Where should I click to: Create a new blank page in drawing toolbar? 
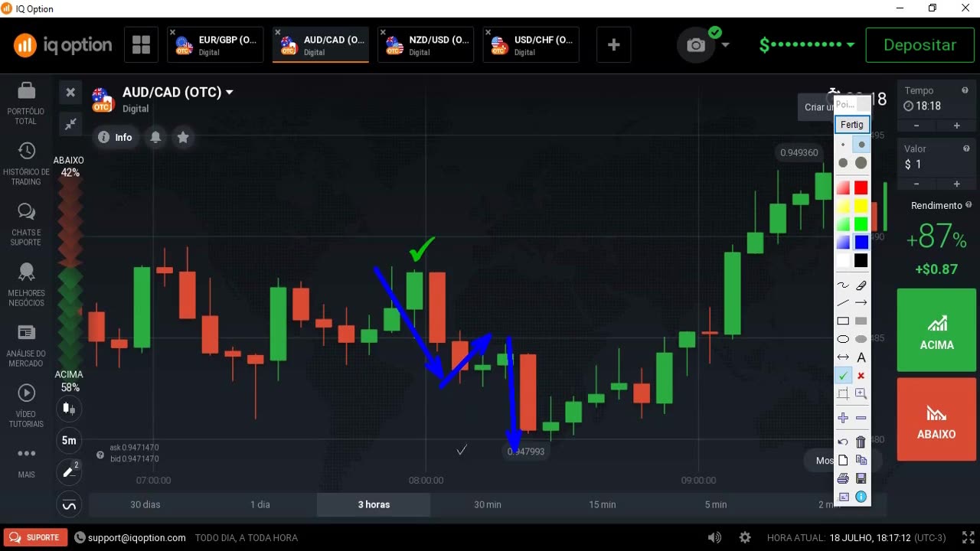coord(843,460)
